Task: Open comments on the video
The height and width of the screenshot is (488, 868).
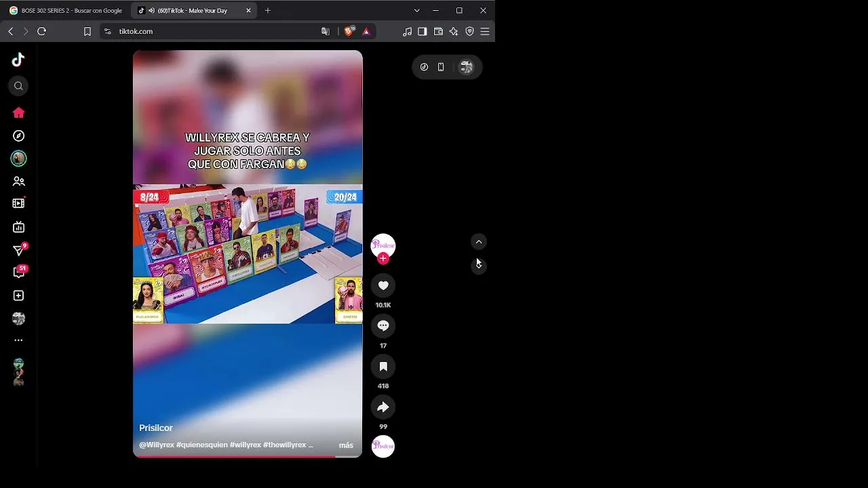Action: (383, 326)
